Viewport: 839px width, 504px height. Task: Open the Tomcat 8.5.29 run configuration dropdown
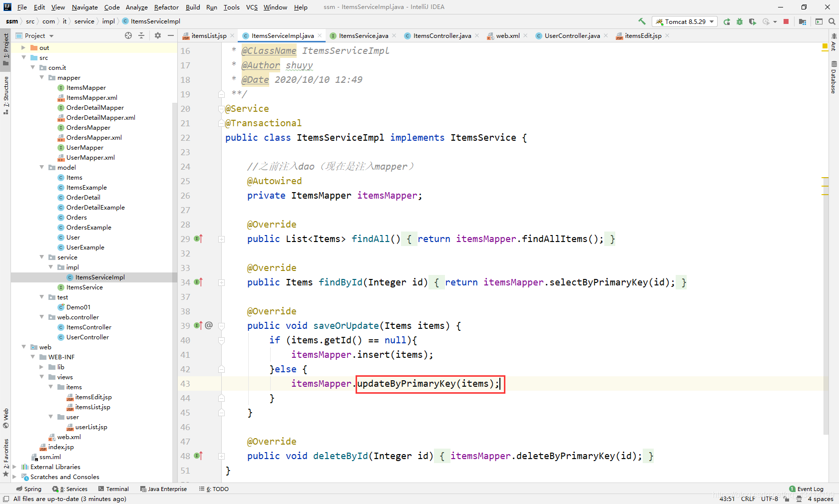pos(685,21)
